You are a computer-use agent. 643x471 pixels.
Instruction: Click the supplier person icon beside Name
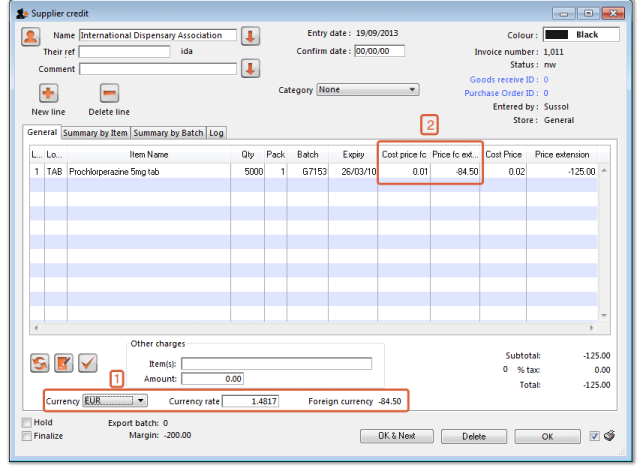coord(31,36)
